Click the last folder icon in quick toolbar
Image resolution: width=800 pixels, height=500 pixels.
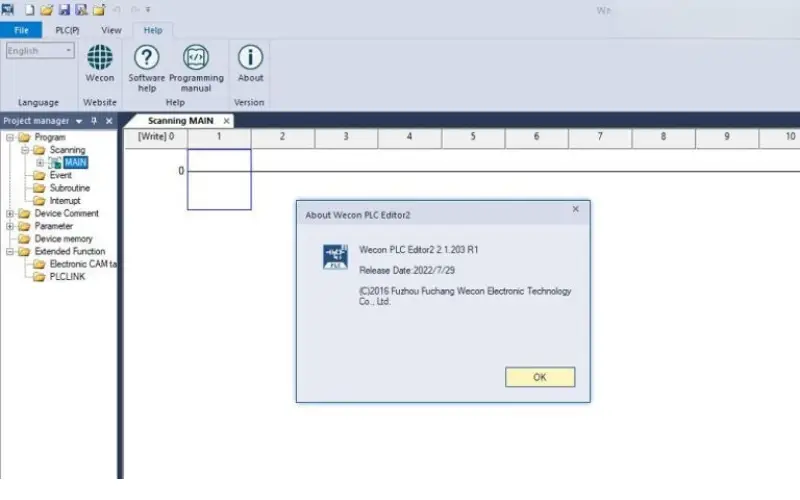pos(99,10)
